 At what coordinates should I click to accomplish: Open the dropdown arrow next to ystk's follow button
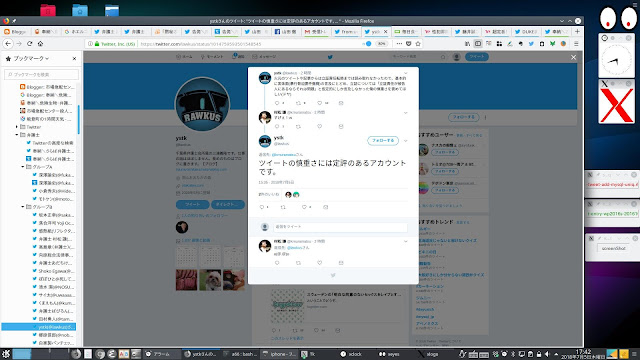click(x=405, y=140)
